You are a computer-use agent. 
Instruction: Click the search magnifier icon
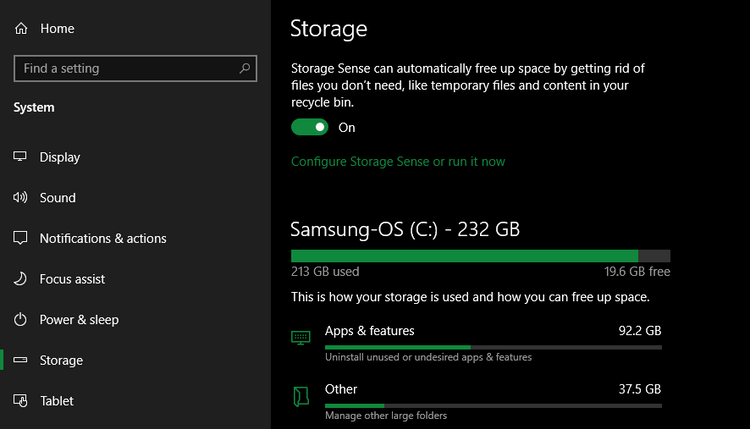point(245,69)
